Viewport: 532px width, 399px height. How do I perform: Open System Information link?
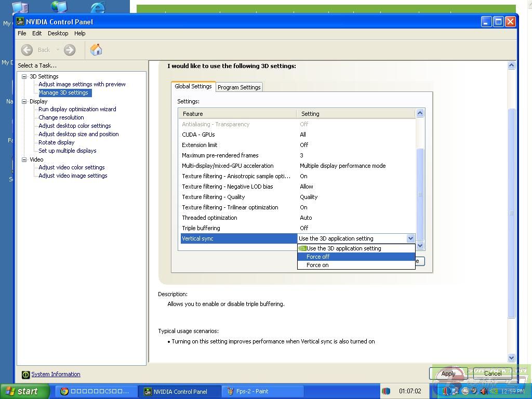56,374
